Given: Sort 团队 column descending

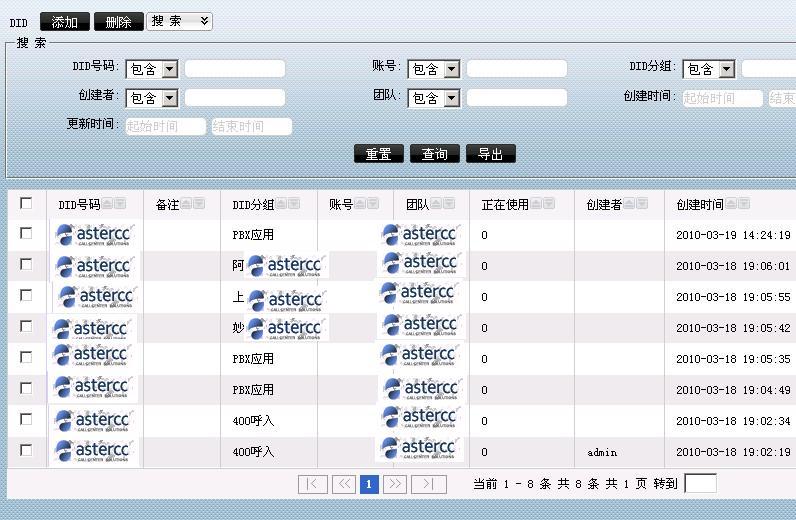Looking at the screenshot, I should pyautogui.click(x=449, y=204).
